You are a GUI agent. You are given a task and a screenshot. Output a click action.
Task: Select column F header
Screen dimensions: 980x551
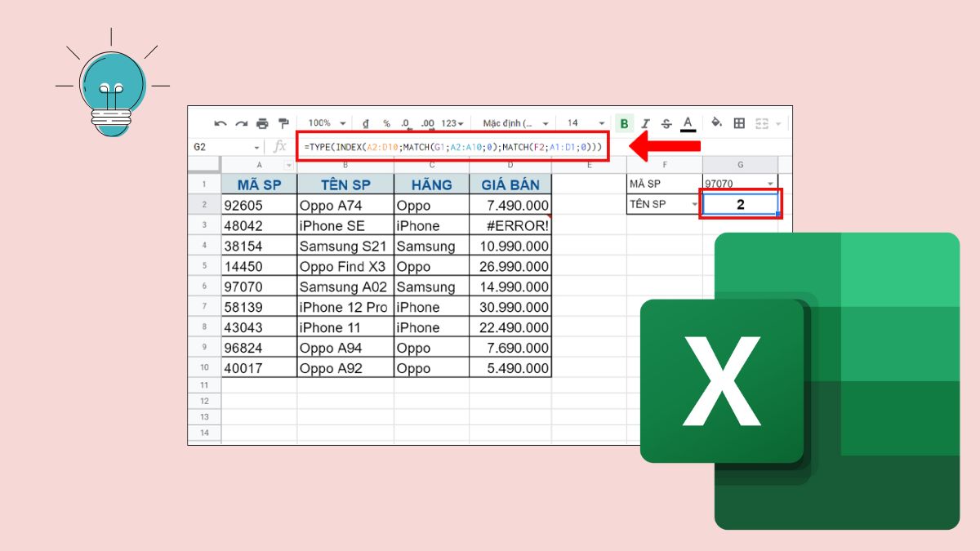click(664, 165)
